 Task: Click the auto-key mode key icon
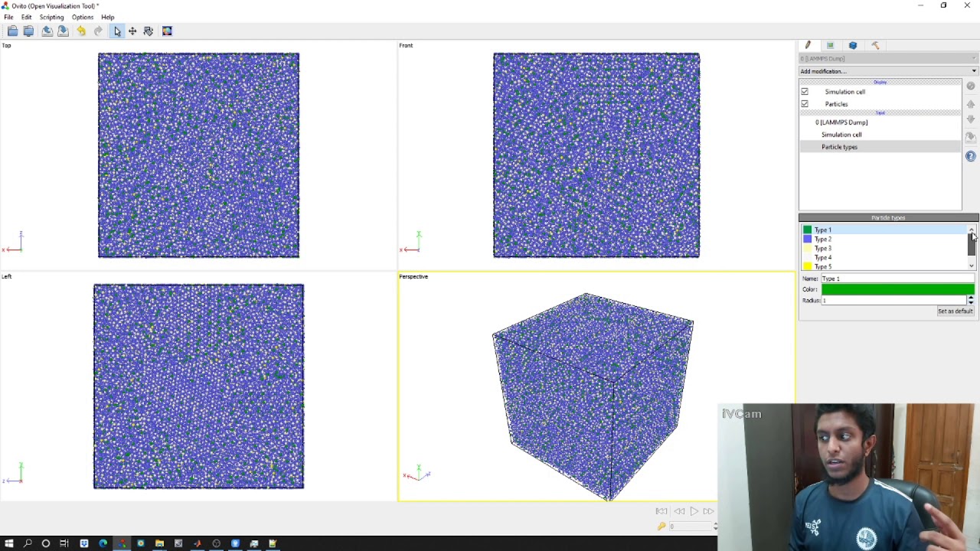coord(661,526)
